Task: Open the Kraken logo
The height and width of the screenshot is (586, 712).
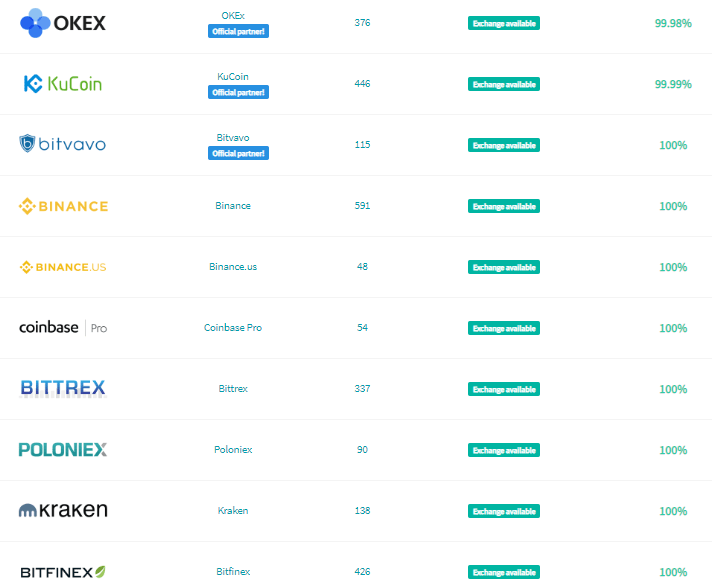Action: point(63,510)
